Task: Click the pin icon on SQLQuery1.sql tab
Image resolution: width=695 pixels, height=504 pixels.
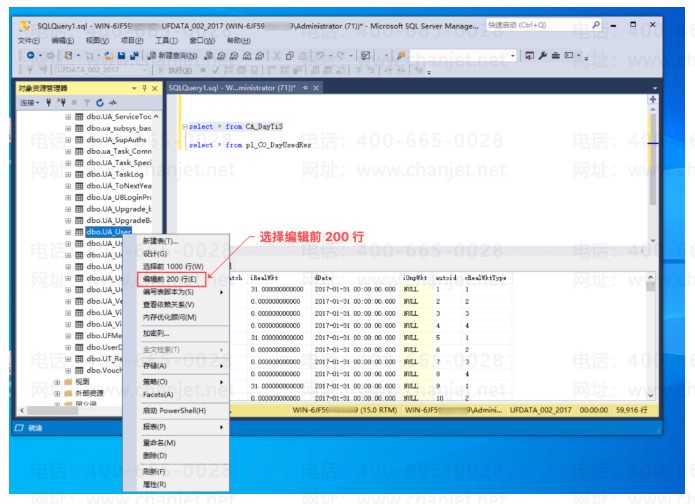Action: click(305, 88)
